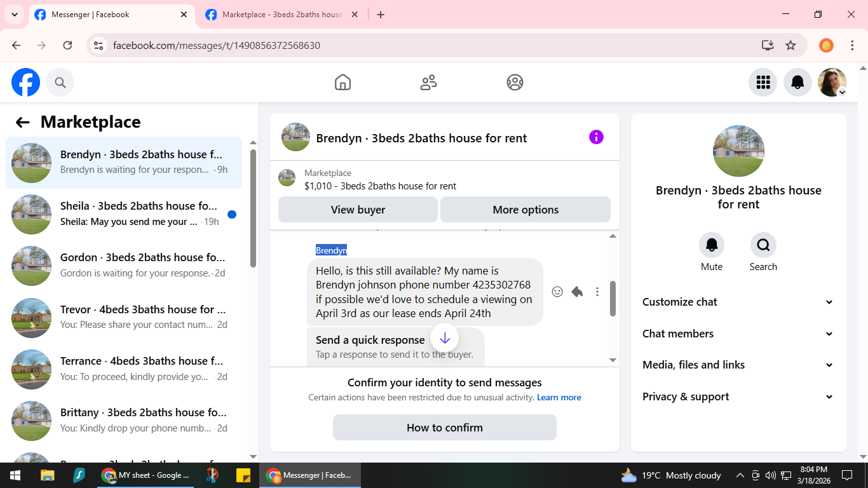868x488 pixels.
Task: Click the highlighted sender name Brendyn
Action: 331,250
